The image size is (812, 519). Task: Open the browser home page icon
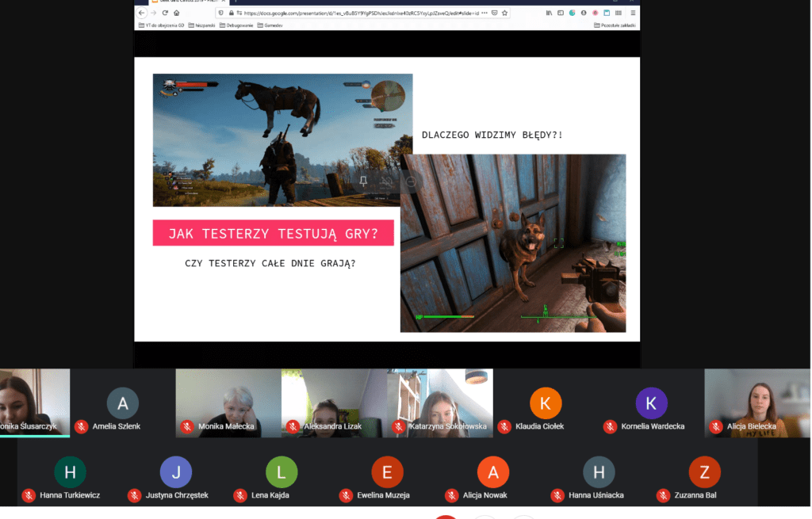[x=177, y=13]
